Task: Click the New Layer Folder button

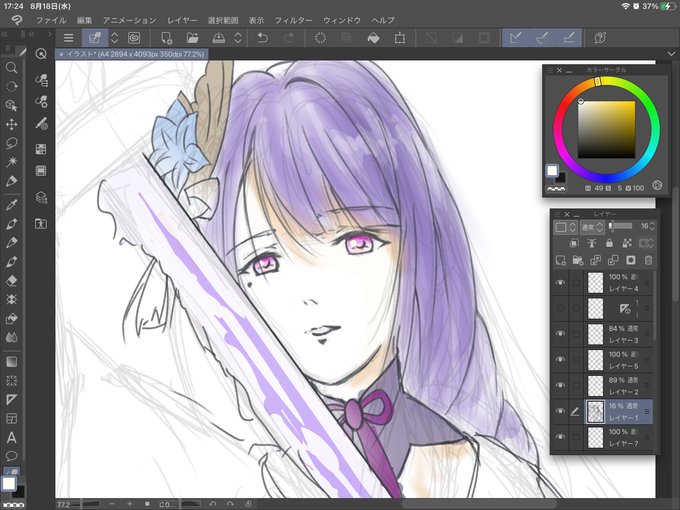Action: tap(578, 260)
